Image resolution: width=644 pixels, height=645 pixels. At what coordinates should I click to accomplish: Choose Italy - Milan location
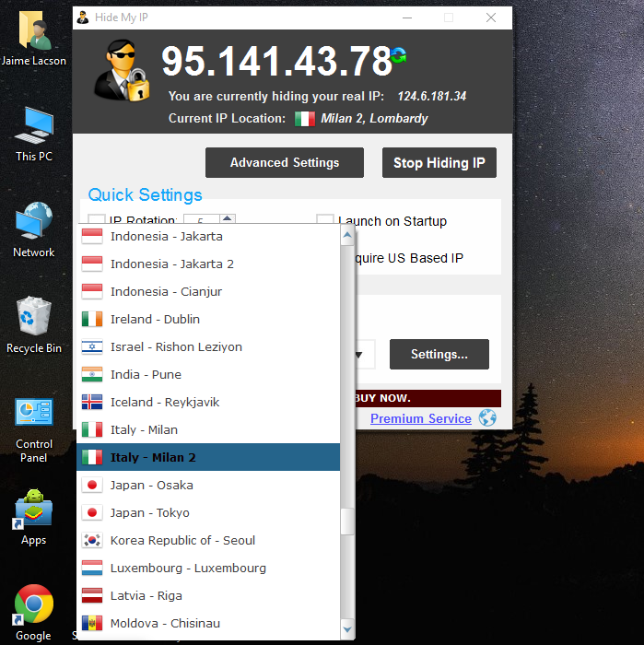tap(208, 429)
